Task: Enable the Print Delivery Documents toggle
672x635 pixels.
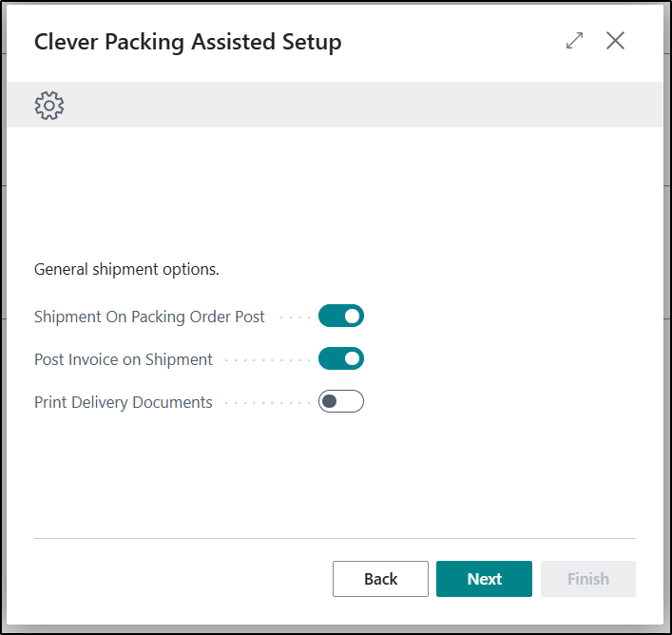Action: pyautogui.click(x=341, y=402)
